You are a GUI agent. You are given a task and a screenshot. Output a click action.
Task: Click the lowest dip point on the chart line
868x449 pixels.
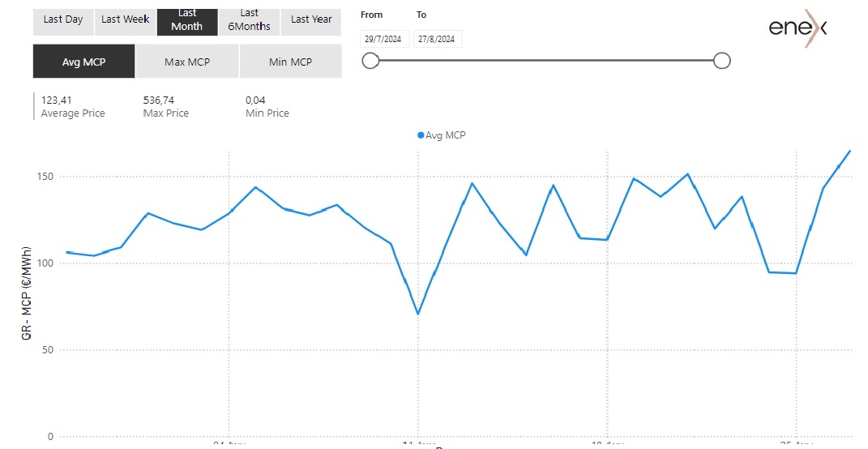click(x=417, y=314)
